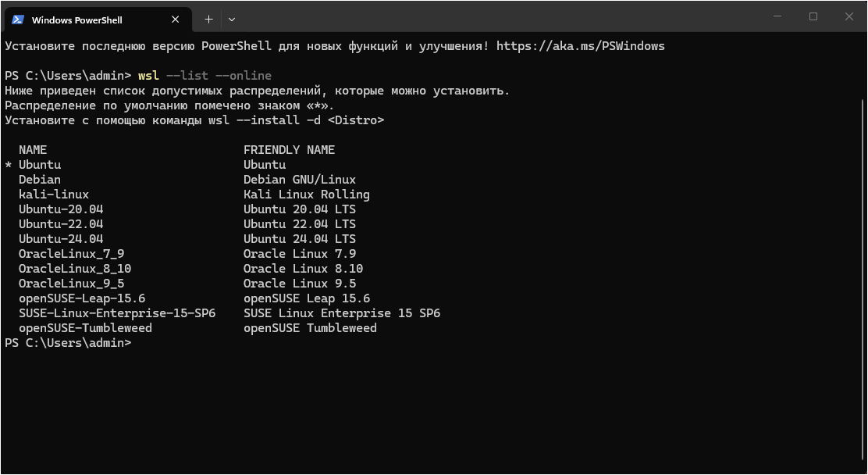
Task: Click 'Oracle Linux 7.9' friendly name
Action: click(300, 254)
